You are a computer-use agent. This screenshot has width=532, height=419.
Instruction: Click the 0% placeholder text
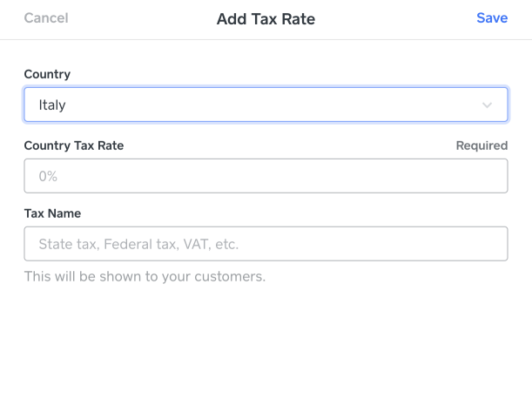tap(48, 176)
